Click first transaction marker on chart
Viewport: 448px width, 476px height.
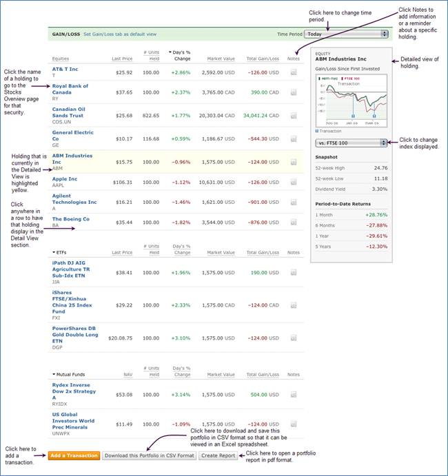(353, 116)
